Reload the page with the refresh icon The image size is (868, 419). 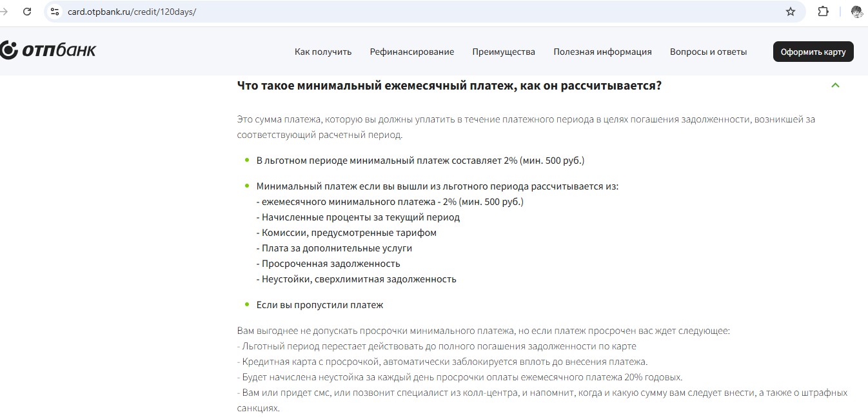tap(27, 12)
